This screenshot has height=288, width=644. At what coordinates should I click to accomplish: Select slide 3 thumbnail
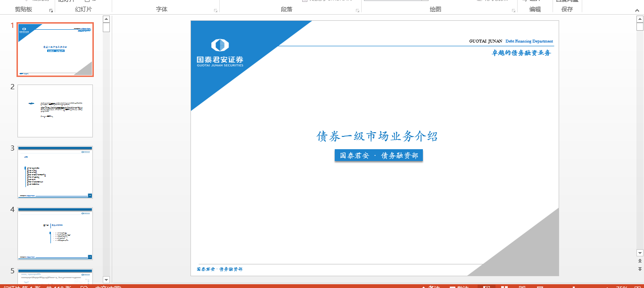click(x=55, y=172)
